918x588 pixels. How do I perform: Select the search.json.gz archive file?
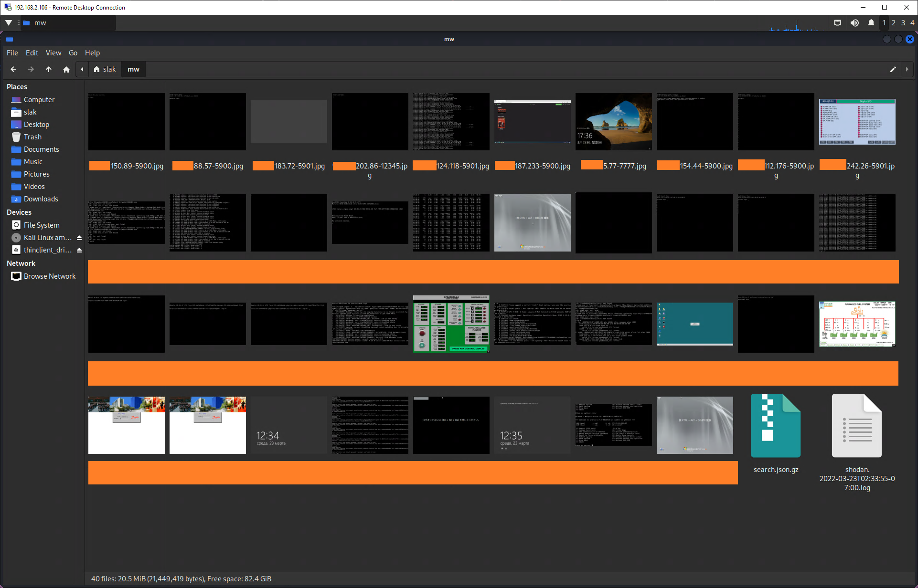pyautogui.click(x=776, y=426)
